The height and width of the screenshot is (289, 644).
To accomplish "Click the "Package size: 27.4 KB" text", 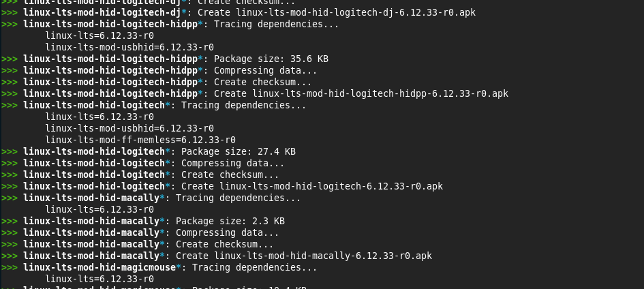I will (238, 151).
